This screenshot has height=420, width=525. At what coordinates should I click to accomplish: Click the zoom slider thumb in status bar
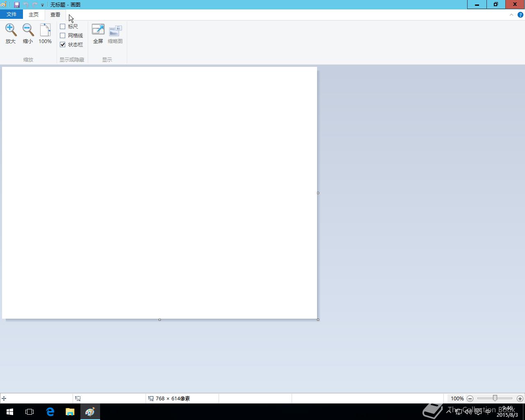coord(495,398)
